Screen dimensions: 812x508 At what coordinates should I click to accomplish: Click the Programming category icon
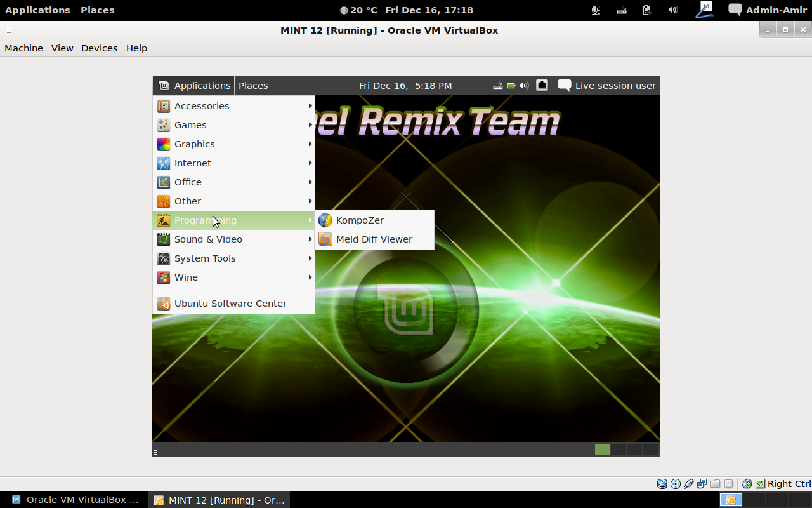coord(164,220)
